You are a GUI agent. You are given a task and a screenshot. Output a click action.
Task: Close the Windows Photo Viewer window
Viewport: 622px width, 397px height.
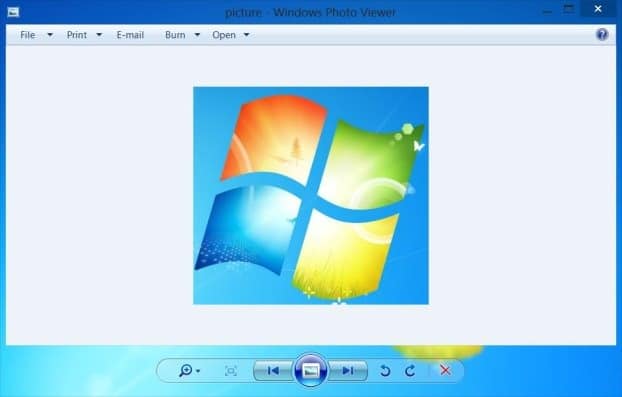pos(598,9)
